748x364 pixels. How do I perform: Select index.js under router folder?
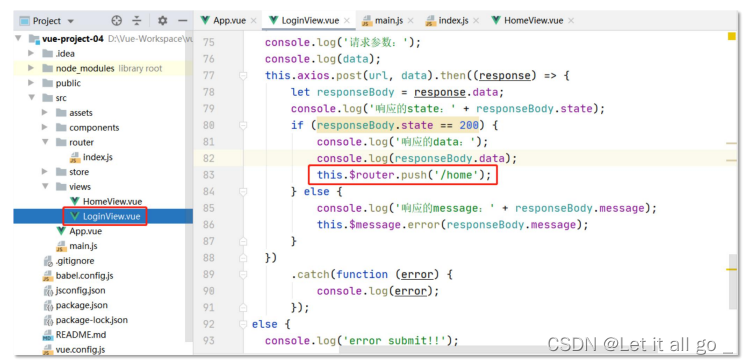[97, 157]
